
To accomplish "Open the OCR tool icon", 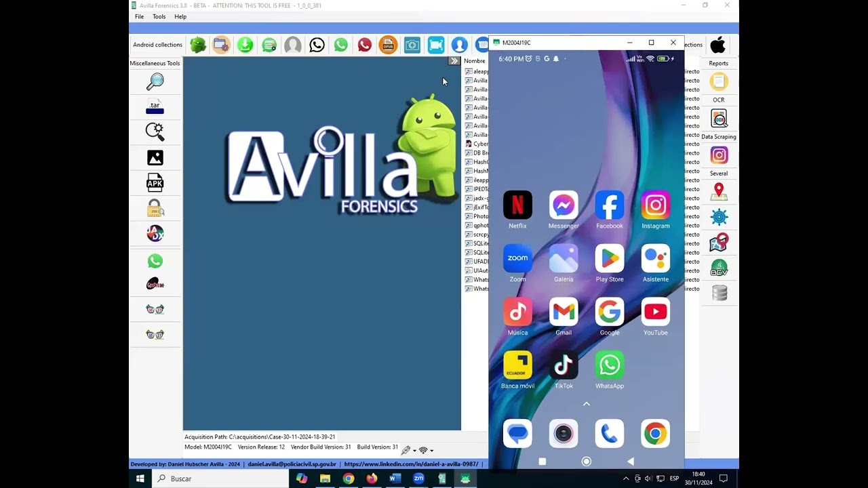I will pyautogui.click(x=719, y=119).
